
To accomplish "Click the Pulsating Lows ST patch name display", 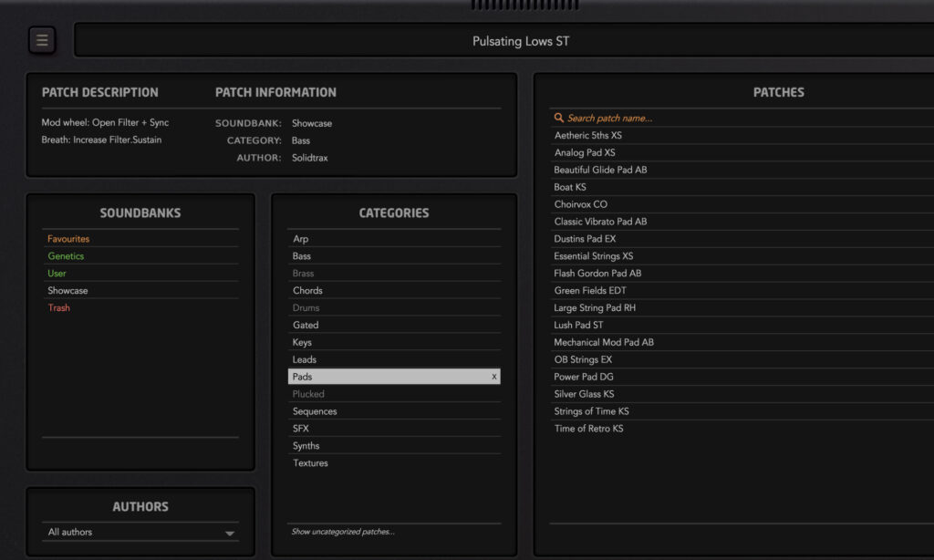I will pos(521,41).
